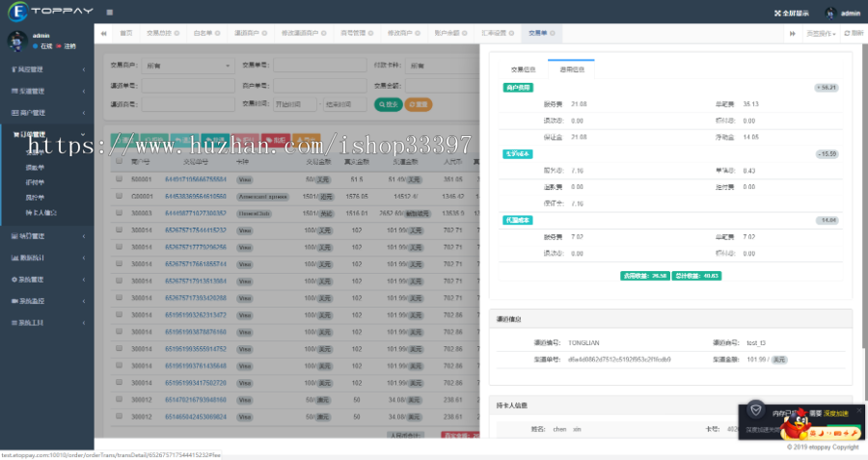The height and width of the screenshot is (460, 868).
Task: Close the 白名单 tab via its x icon
Action: (218, 33)
